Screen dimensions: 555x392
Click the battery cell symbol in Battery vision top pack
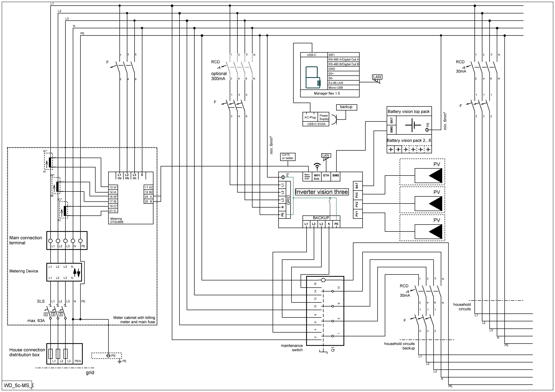413,125
